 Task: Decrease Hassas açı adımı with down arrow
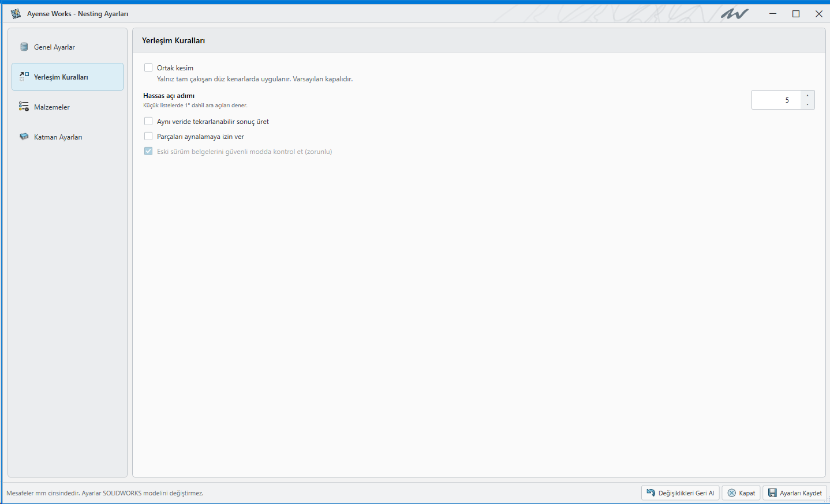coord(807,104)
